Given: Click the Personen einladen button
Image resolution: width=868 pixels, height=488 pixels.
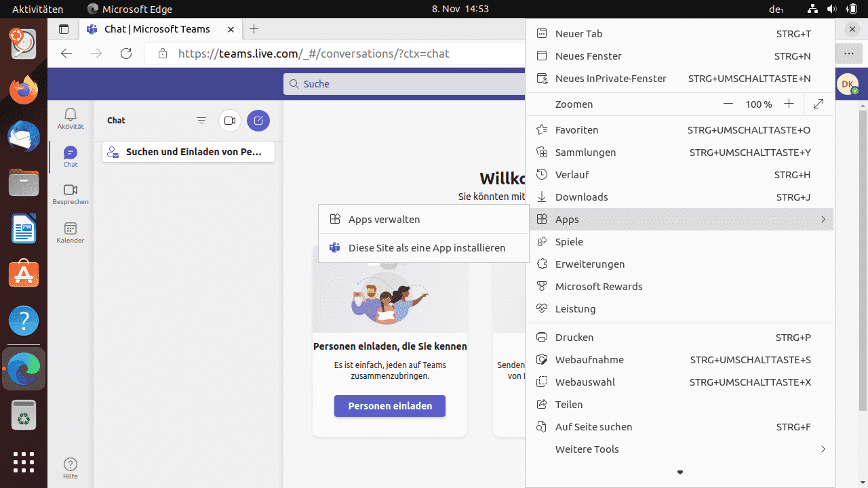Looking at the screenshot, I should pyautogui.click(x=390, y=406).
